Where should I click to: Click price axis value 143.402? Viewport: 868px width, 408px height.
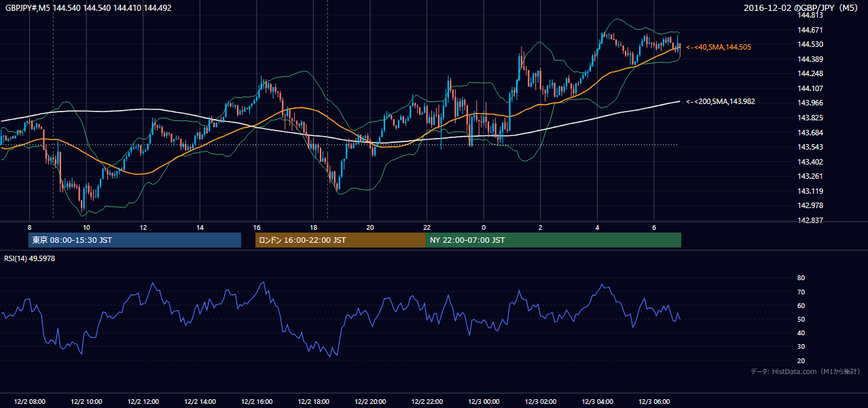[x=809, y=162]
